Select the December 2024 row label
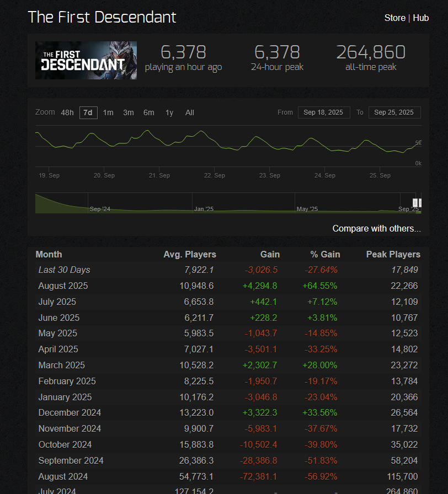Image resolution: width=448 pixels, height=494 pixels. click(x=70, y=413)
